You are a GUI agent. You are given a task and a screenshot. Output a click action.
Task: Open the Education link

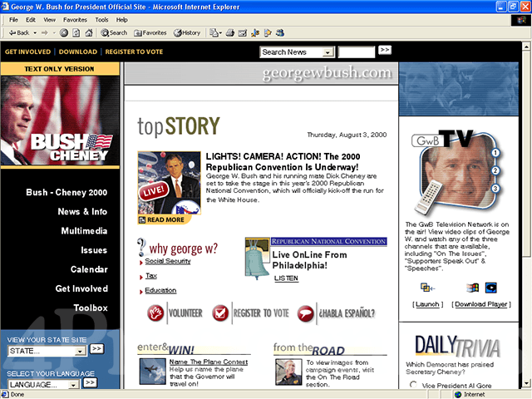160,290
